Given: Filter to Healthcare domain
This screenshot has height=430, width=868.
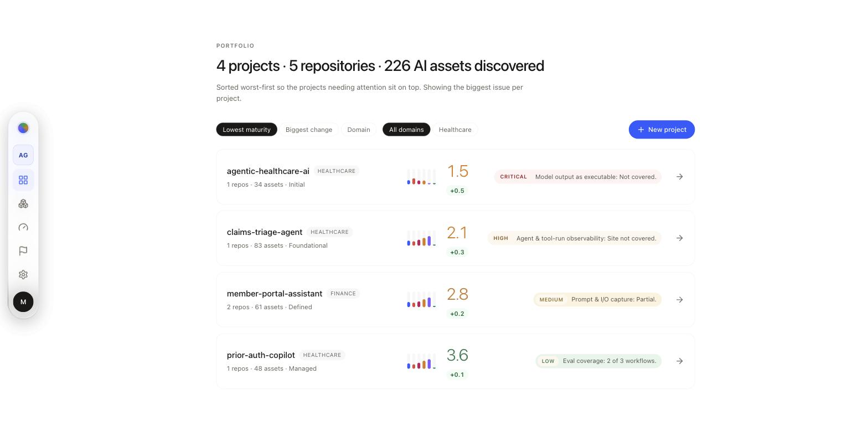Looking at the screenshot, I should (455, 130).
